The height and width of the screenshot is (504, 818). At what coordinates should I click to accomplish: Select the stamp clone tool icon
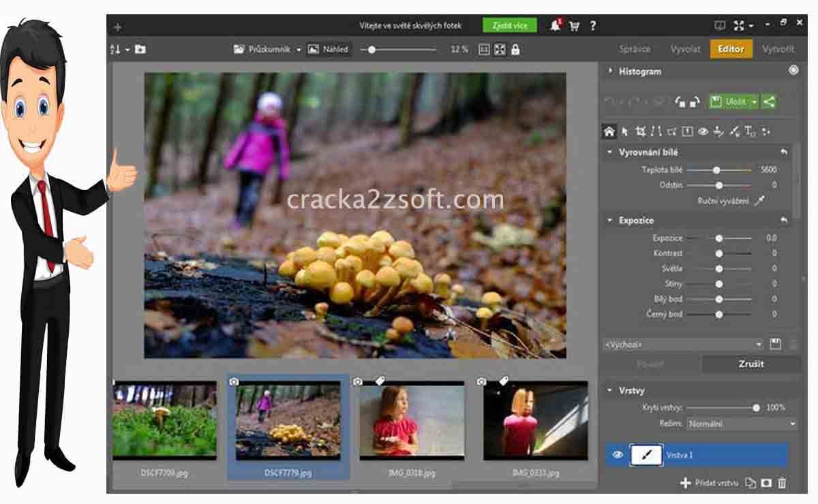[718, 131]
